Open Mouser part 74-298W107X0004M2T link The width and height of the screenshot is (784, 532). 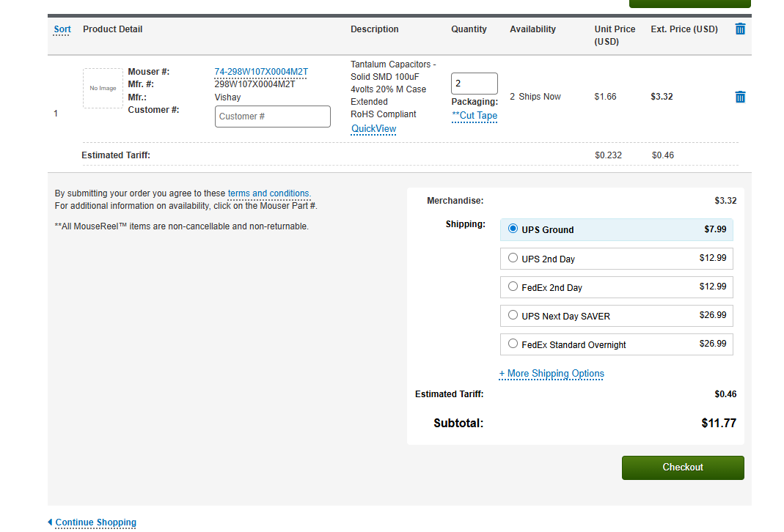click(260, 72)
